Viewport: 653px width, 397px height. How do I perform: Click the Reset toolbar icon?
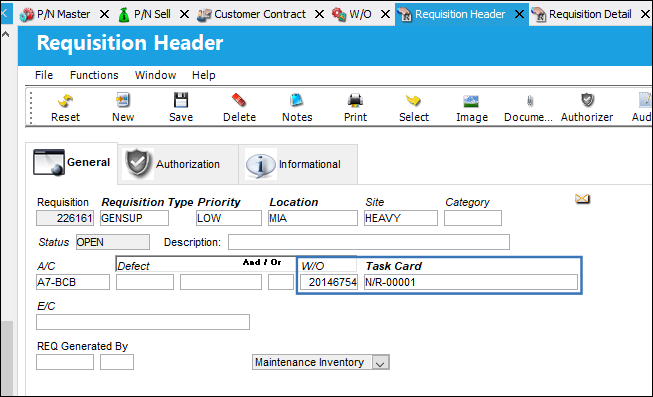[x=65, y=101]
